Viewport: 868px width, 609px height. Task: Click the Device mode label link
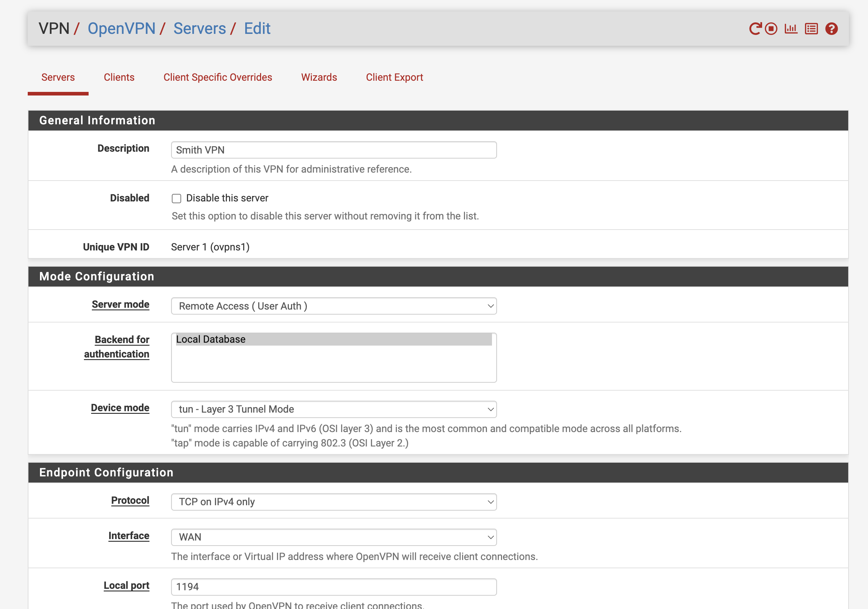click(x=120, y=408)
